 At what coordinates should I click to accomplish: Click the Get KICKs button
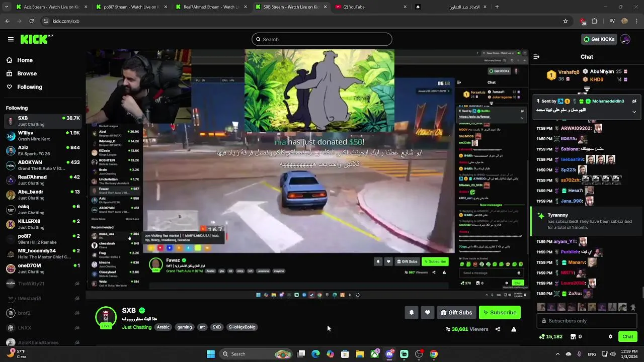[x=599, y=39]
